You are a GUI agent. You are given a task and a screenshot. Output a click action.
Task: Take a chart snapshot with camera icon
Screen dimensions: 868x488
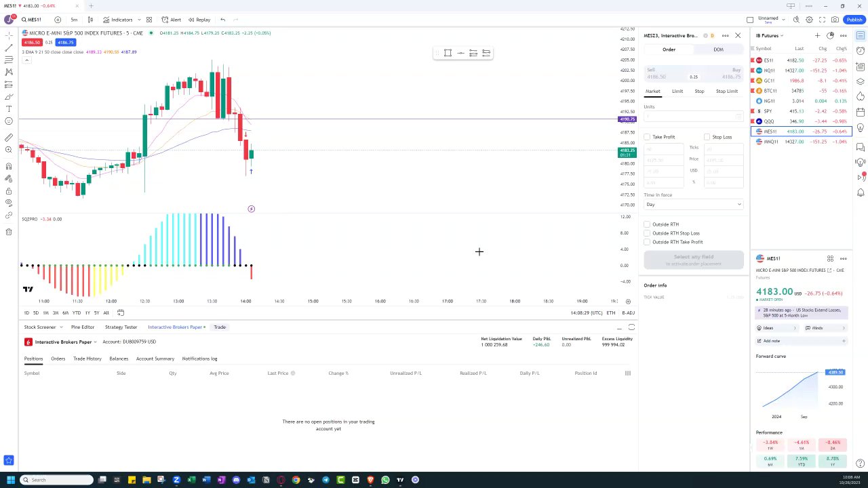(x=835, y=20)
